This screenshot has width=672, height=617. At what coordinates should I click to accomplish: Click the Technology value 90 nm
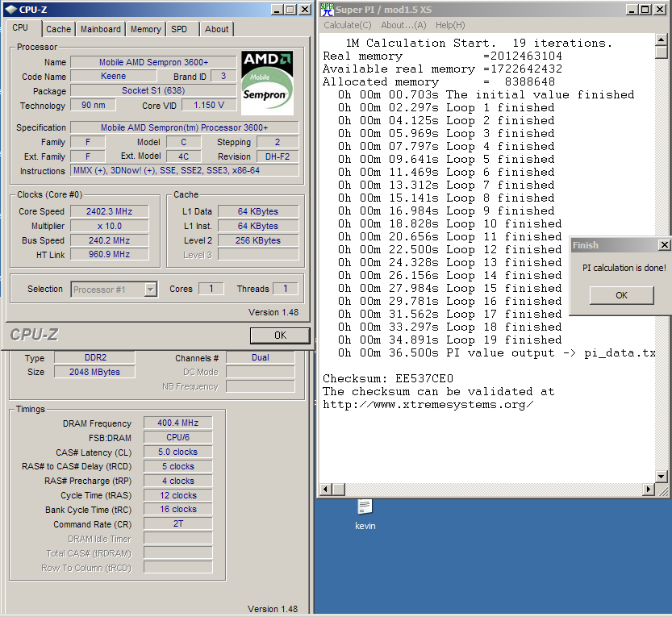(x=93, y=105)
